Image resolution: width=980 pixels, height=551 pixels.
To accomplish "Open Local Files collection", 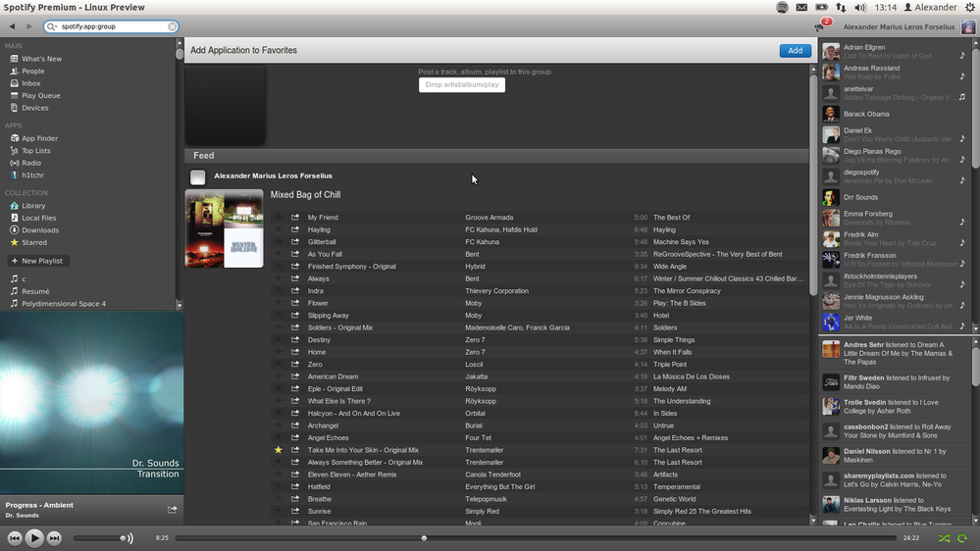I will click(x=38, y=218).
